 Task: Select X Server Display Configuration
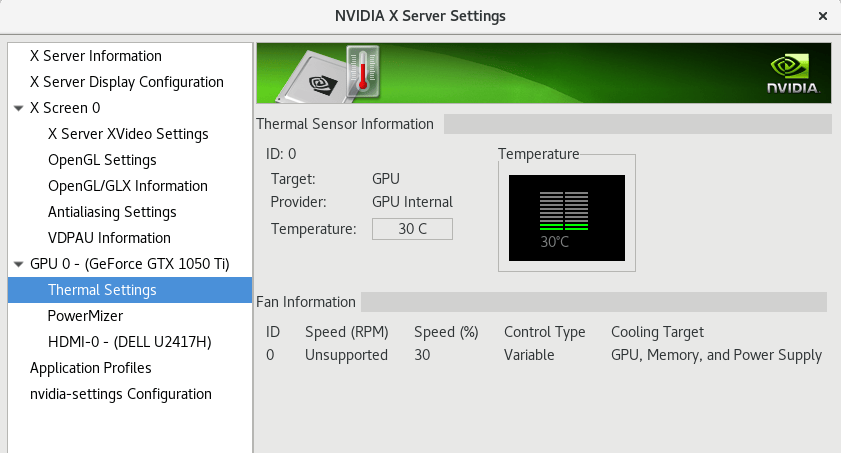click(x=127, y=82)
